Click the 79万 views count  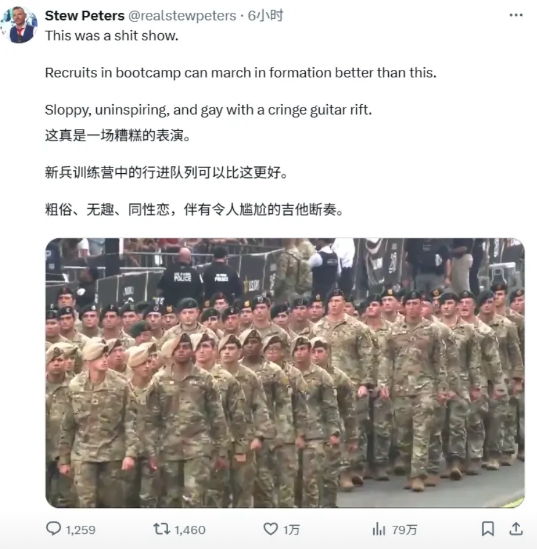click(x=404, y=530)
